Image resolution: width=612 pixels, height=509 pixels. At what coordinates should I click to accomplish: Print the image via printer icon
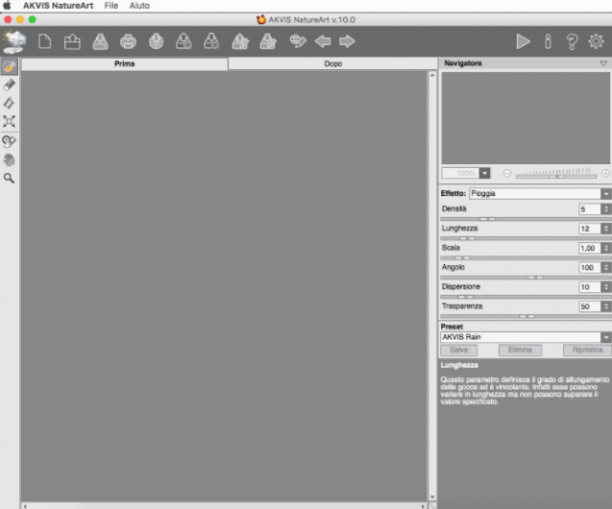click(x=128, y=42)
